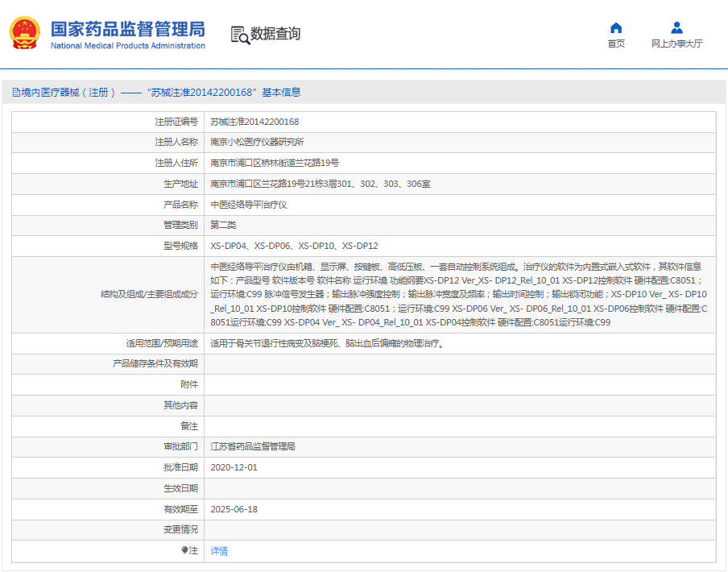
Task: Click the national emblem logo
Action: coord(24,33)
